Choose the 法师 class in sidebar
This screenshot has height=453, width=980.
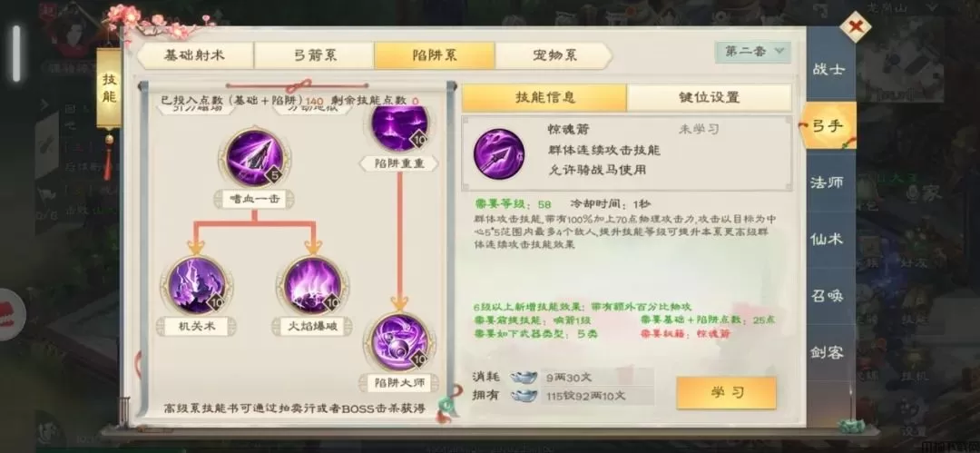(x=828, y=182)
